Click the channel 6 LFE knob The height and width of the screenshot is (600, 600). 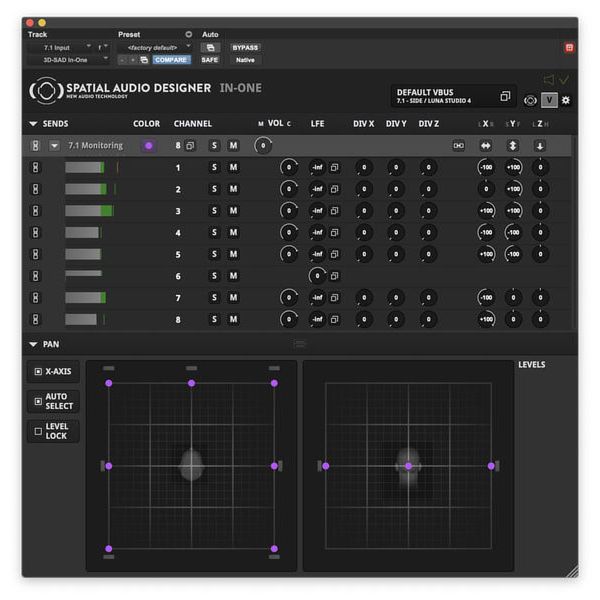coord(317,276)
